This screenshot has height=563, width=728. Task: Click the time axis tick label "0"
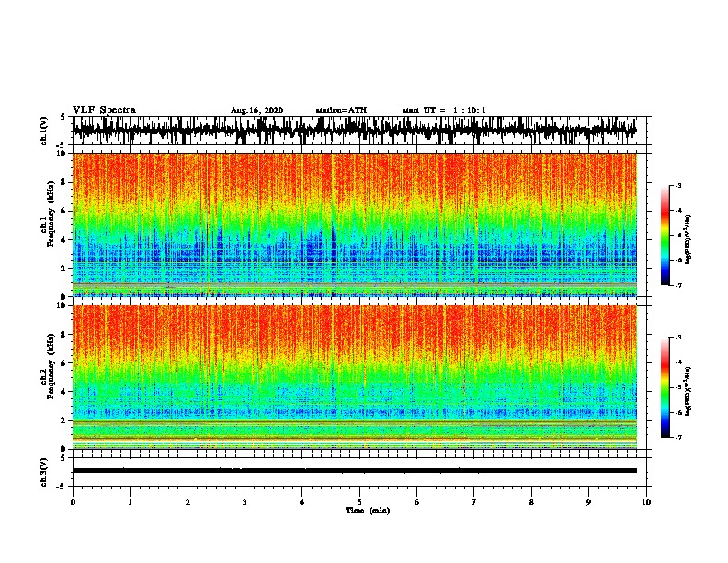click(x=73, y=502)
